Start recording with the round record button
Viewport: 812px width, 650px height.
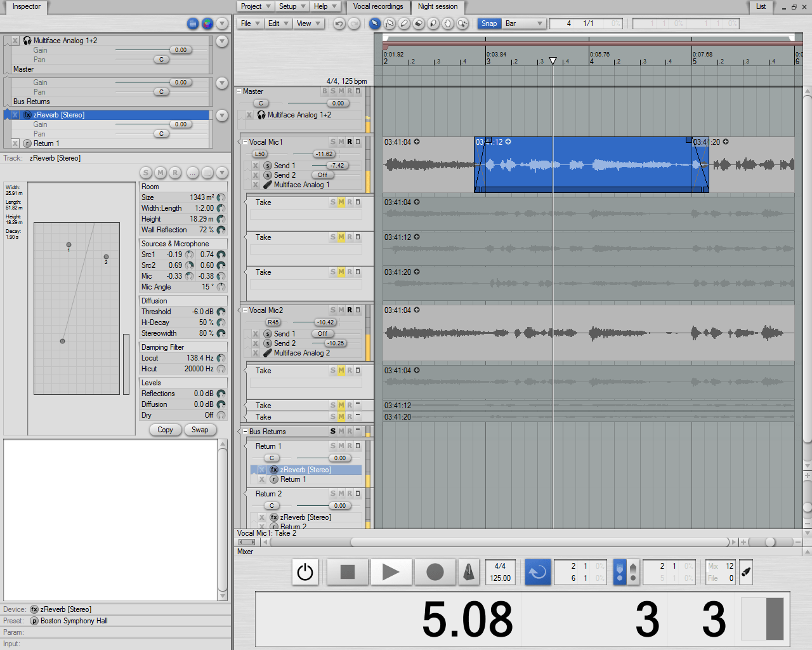coord(435,572)
